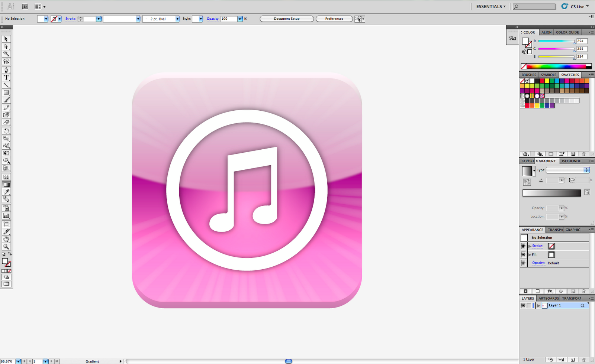The height and width of the screenshot is (364, 595).
Task: Click the Document Setup button
Action: point(287,19)
